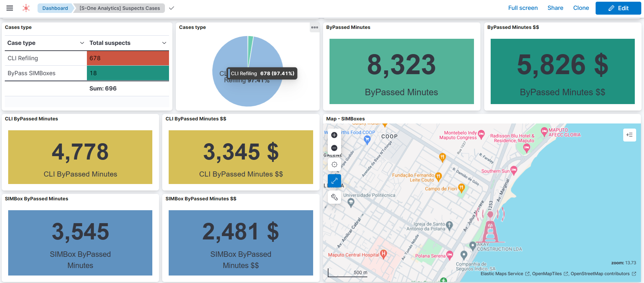Open OpenMapTiles attribution link
Screen dimensions: 644x283
[x=550, y=274]
